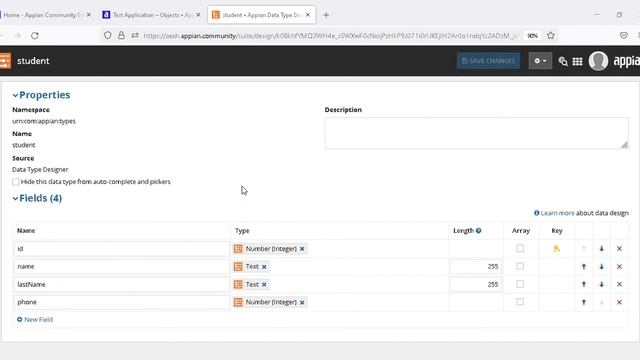
Task: Collapse the Fields (4) section
Action: tap(16, 198)
